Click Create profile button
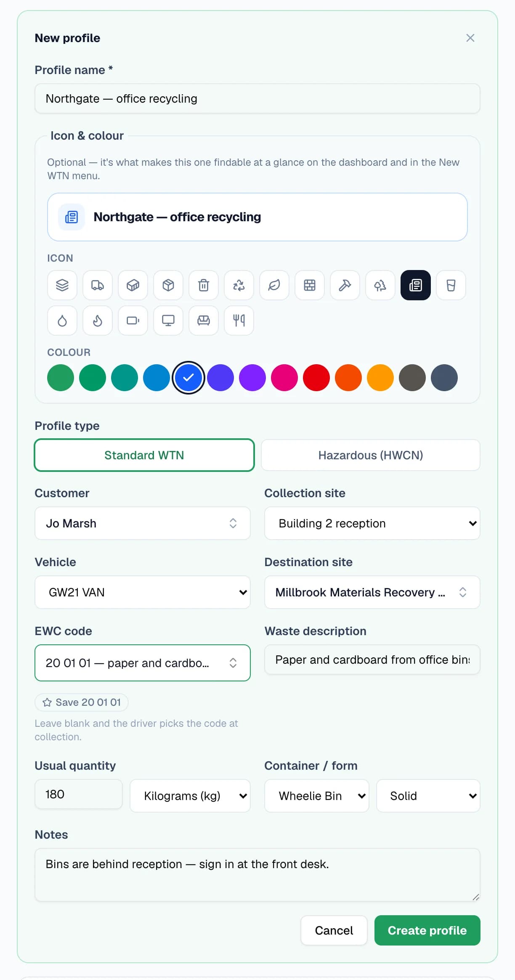 [427, 930]
